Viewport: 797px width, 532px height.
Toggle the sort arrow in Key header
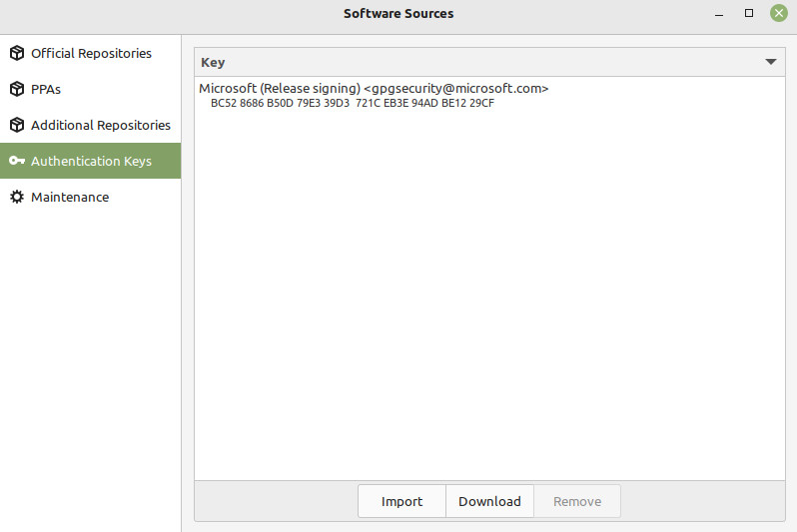[x=771, y=62]
